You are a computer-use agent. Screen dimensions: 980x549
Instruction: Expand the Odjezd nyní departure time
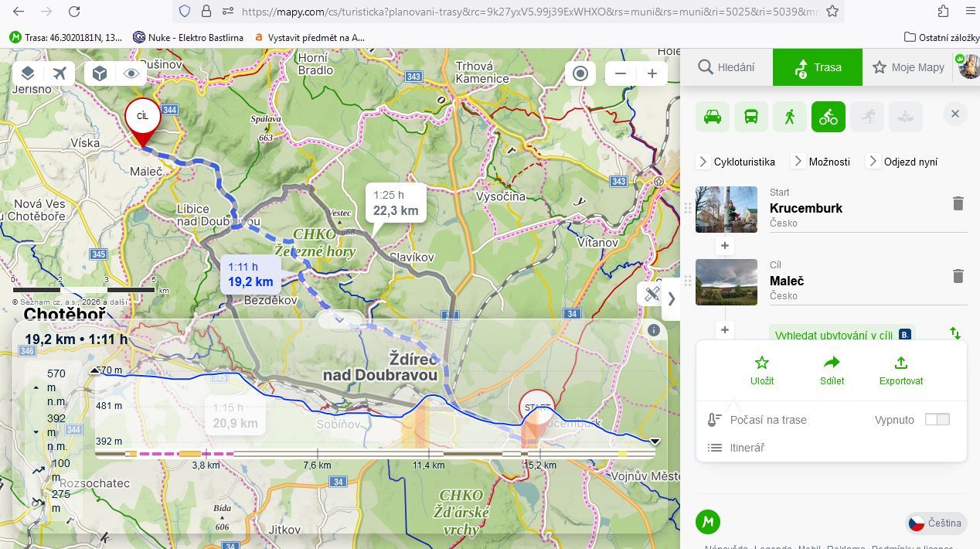[903, 162]
